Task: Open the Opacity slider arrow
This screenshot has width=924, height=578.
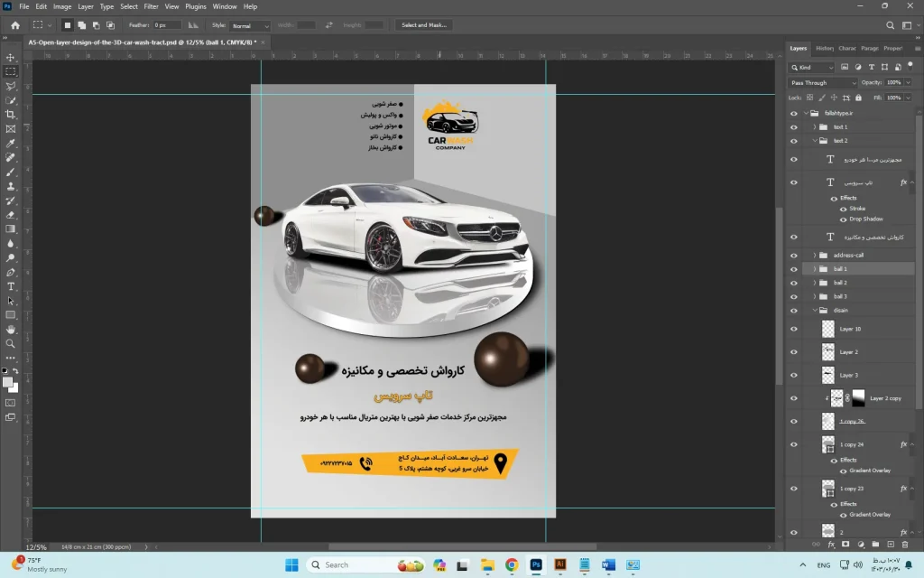Action: [x=908, y=83]
